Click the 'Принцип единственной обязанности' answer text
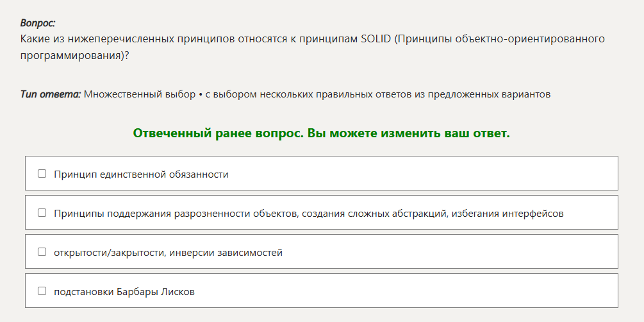Image resolution: width=644 pixels, height=322 pixels. point(141,174)
